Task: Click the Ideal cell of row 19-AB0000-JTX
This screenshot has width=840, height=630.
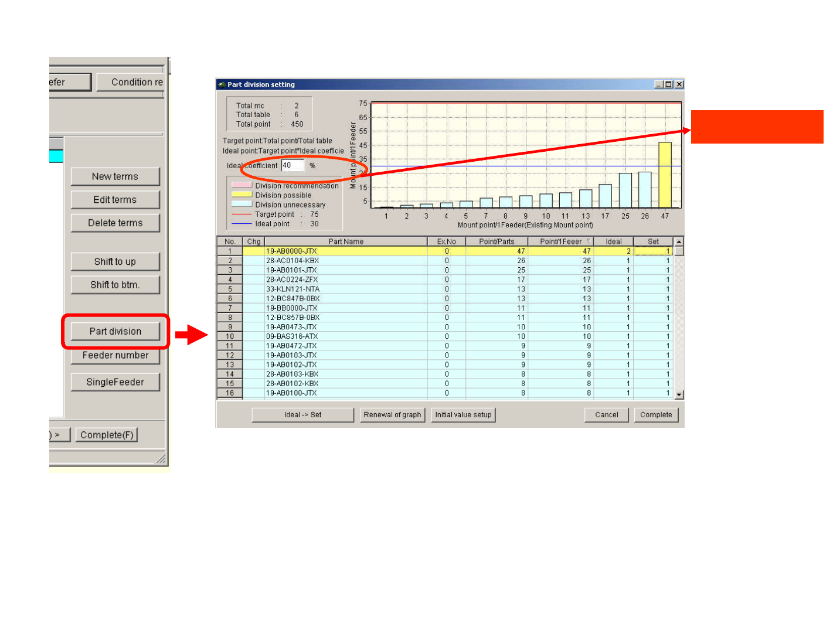Action: pos(614,251)
